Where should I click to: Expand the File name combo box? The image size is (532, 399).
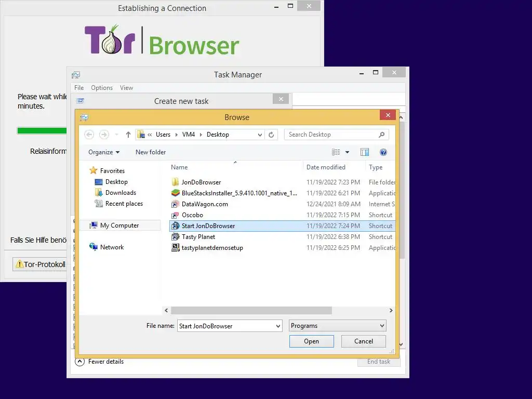(x=278, y=326)
